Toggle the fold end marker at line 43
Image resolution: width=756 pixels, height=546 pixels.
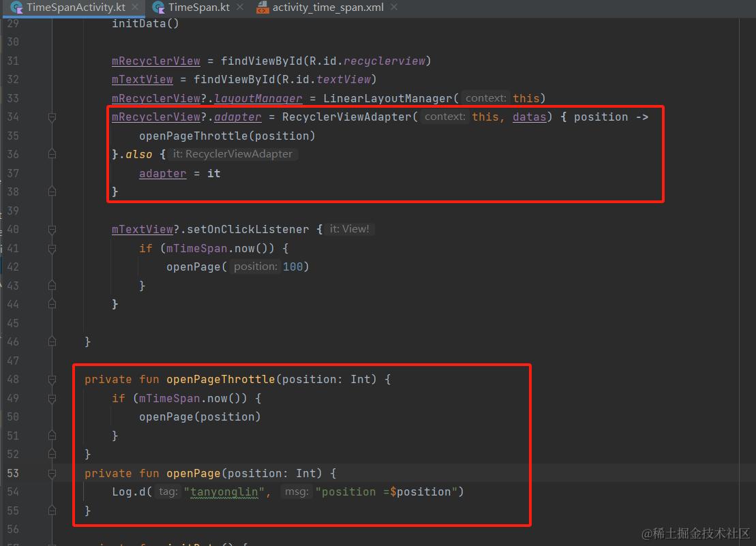pos(52,286)
